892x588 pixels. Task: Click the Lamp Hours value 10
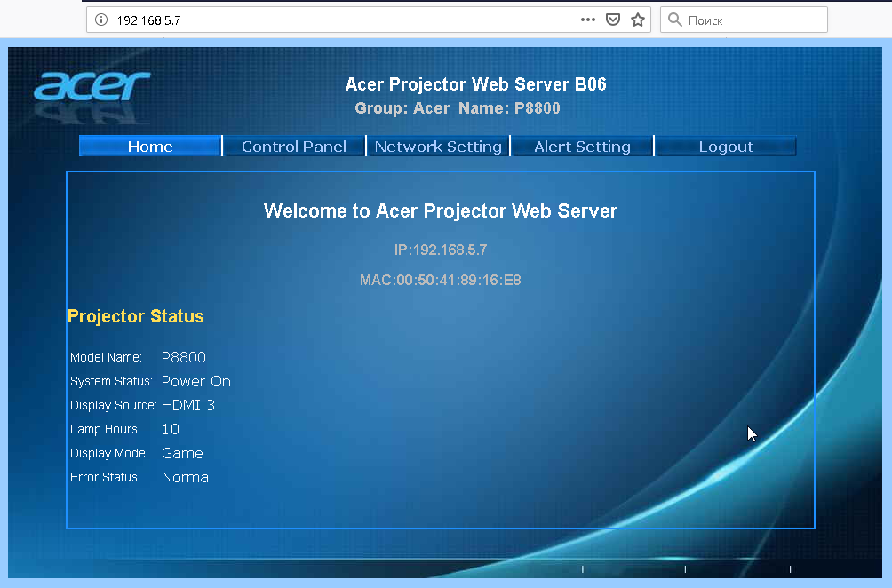pos(171,429)
